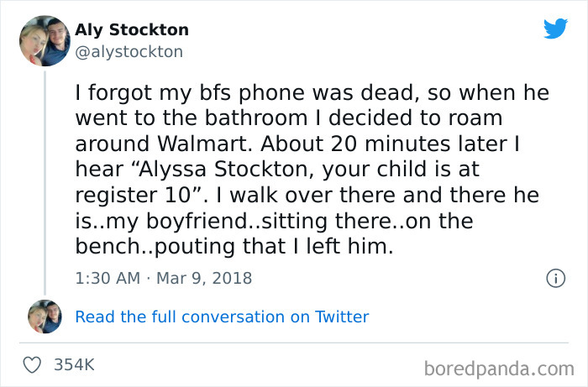Read the full conversation on Twitter

222,316
